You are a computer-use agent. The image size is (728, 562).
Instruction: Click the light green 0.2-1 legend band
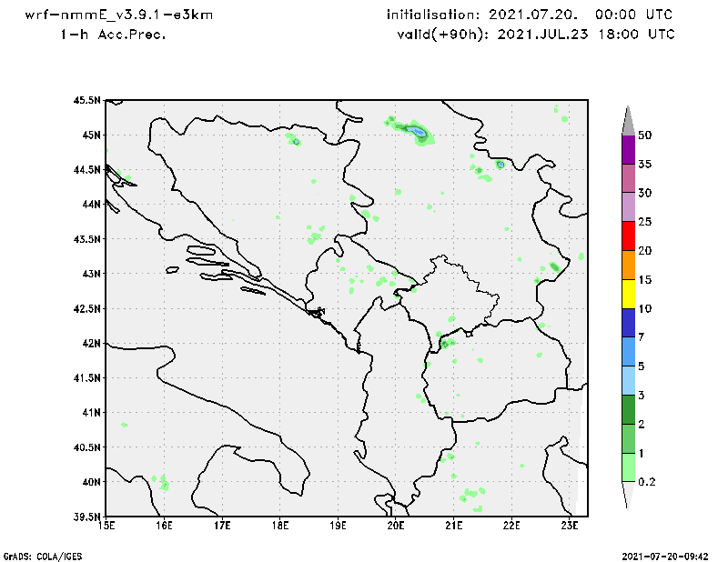tap(628, 467)
